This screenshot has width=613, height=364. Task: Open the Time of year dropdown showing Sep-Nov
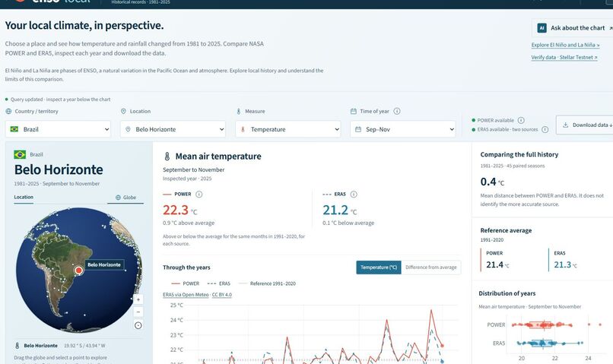click(x=402, y=129)
